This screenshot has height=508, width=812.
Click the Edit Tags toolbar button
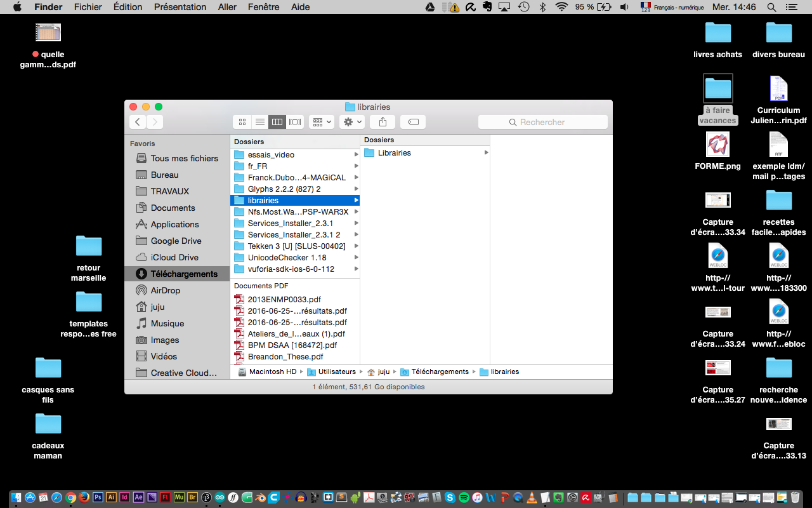(413, 122)
